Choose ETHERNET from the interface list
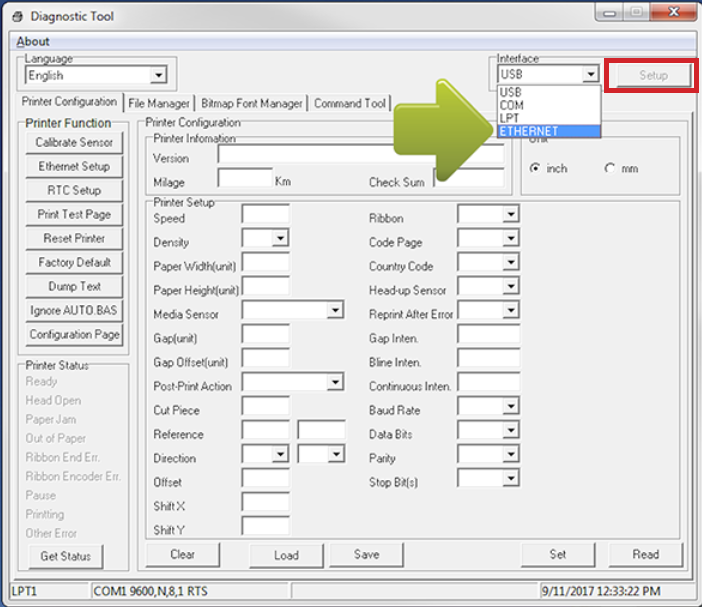 (548, 131)
